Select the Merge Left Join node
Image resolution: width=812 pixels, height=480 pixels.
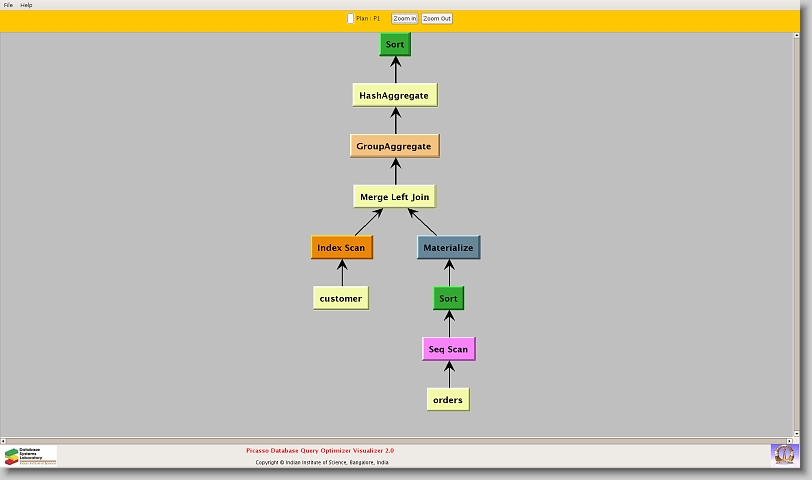coord(394,197)
